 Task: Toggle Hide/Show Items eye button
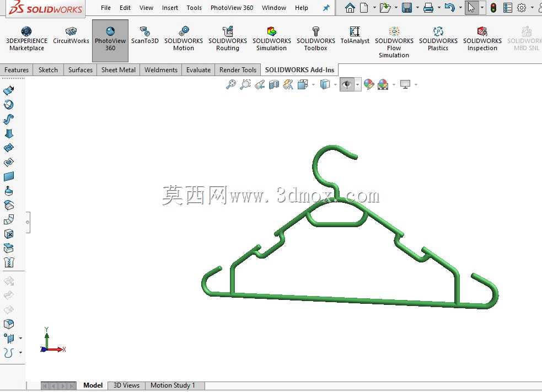tap(347, 84)
